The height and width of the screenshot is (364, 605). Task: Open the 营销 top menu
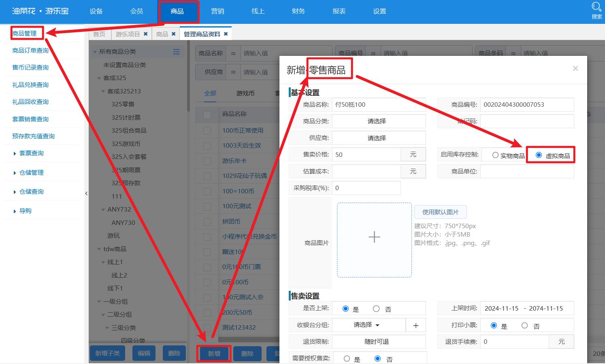pos(217,11)
